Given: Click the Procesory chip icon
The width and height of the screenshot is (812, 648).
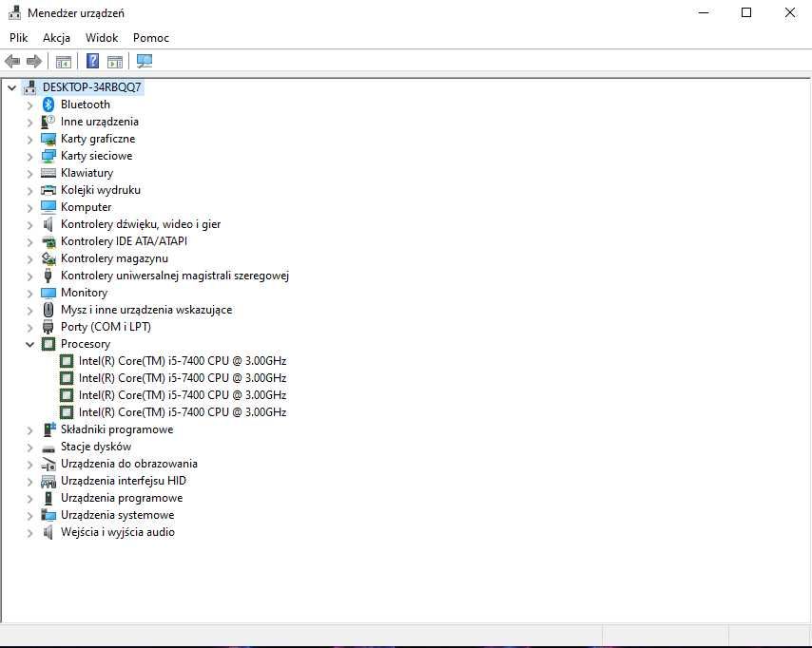Looking at the screenshot, I should coord(48,344).
